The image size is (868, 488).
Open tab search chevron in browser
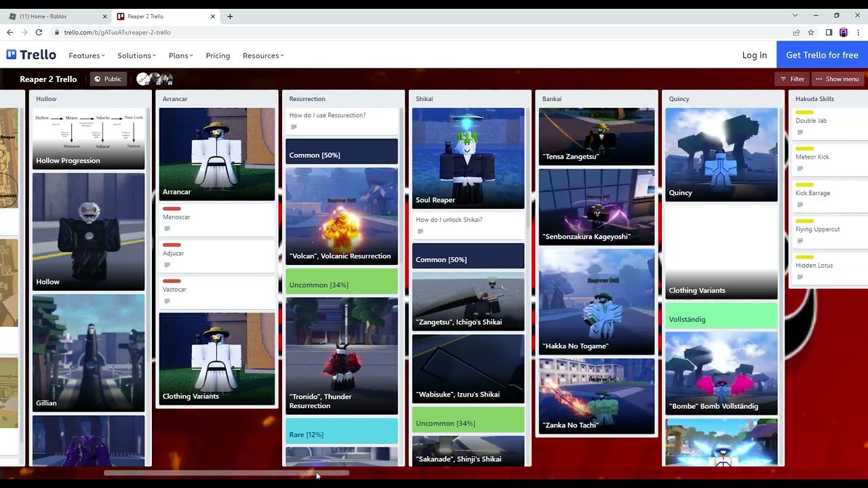coord(795,15)
